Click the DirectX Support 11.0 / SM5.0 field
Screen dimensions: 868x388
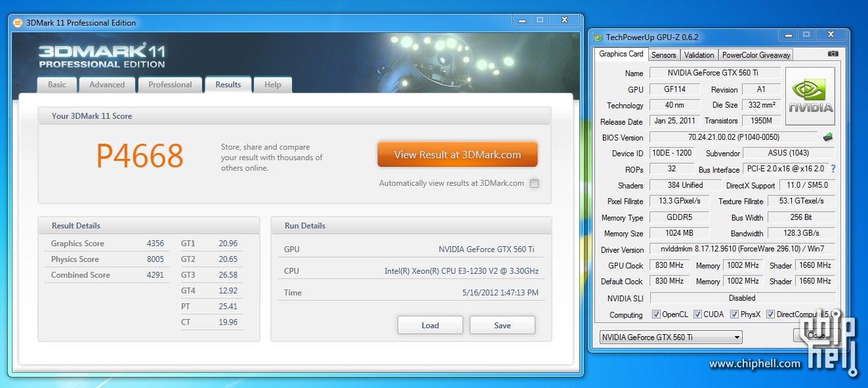pyautogui.click(x=808, y=185)
